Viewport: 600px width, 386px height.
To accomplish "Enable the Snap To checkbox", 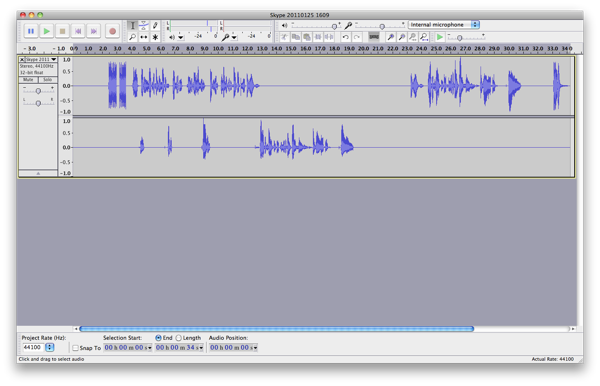I will coord(75,348).
